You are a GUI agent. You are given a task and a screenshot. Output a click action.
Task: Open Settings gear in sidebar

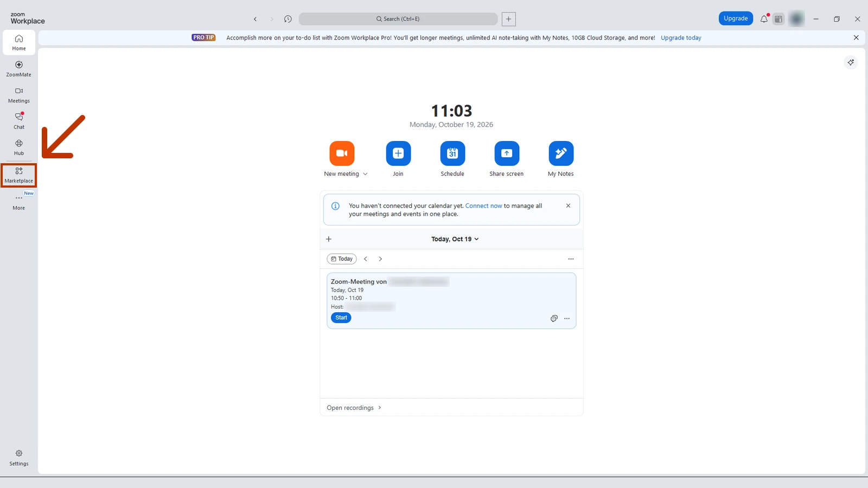(19, 458)
